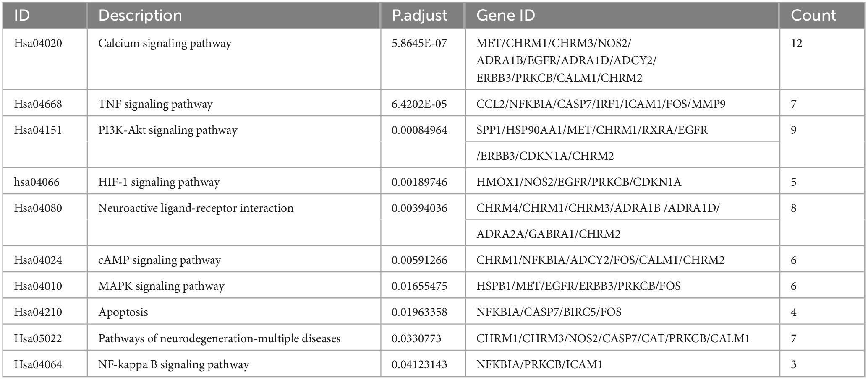Click the P.adjust column header

pyautogui.click(x=419, y=16)
